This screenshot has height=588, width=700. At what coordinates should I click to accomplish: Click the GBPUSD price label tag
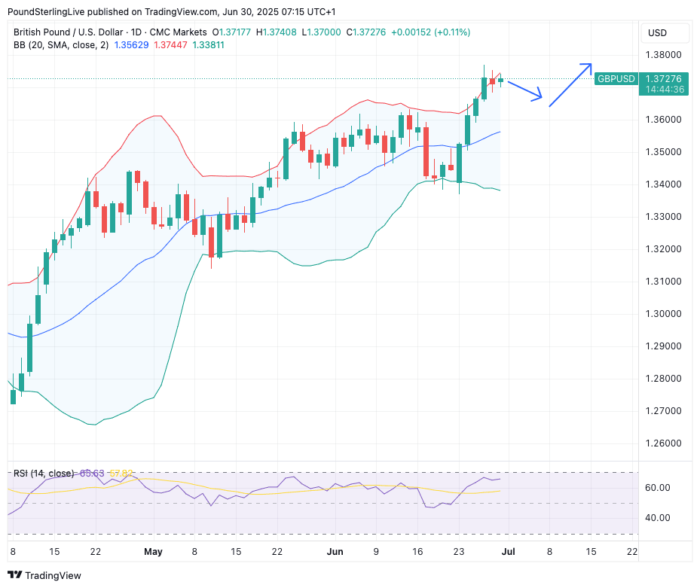[x=616, y=79]
